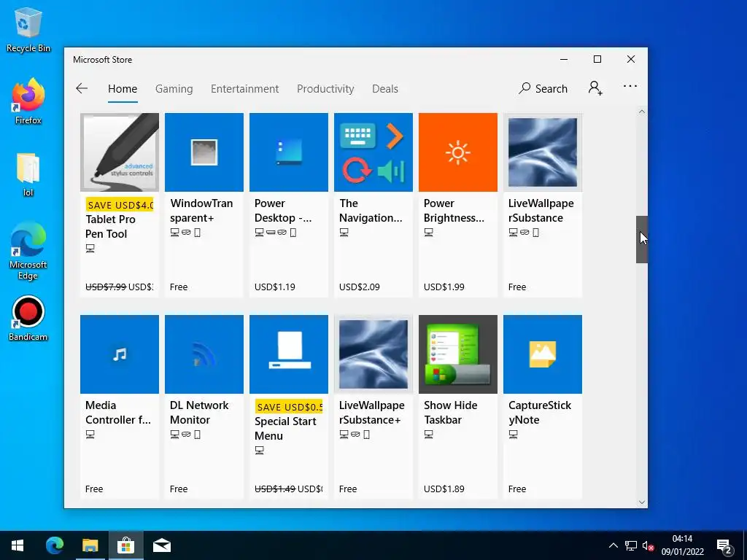Screen dimensions: 747x560
Task: Click the Power Desktop title text
Action: [283, 211]
